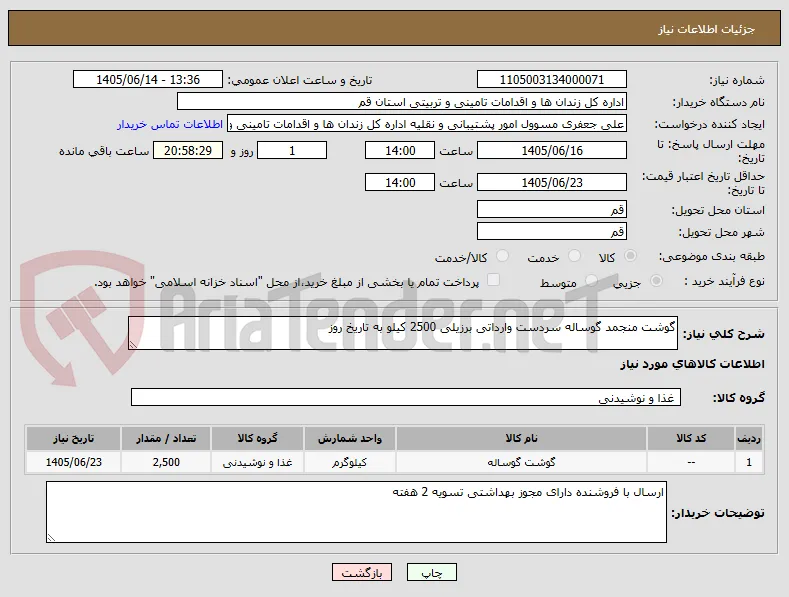Click the response deadline date 1405/06/16
This screenshot has height=597, width=789.
(551, 151)
